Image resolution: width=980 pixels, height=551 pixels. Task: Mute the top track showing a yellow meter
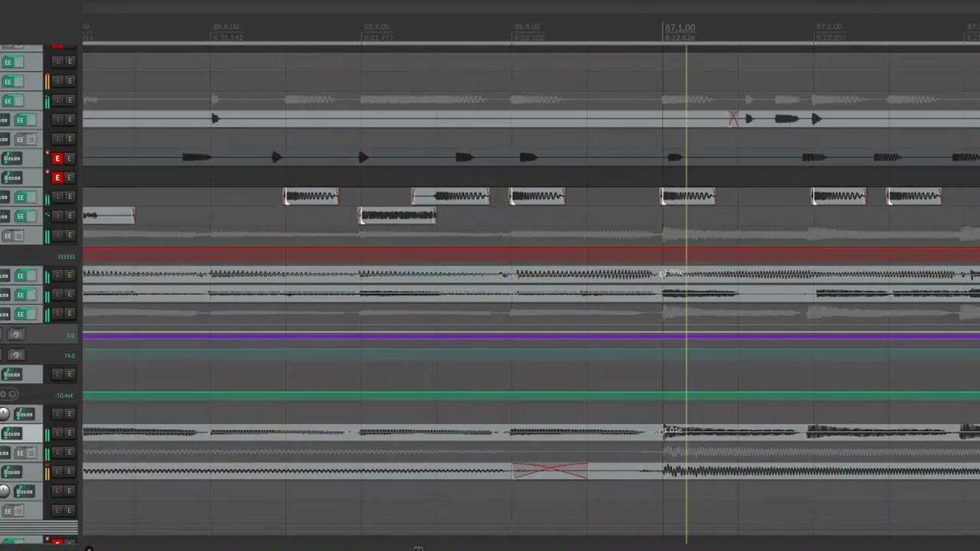pos(57,81)
